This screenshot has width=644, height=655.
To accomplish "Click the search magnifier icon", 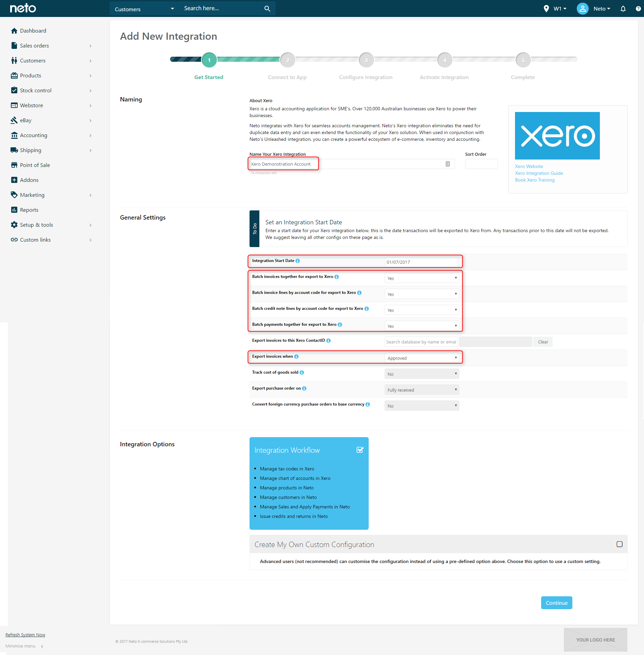I will [x=267, y=8].
